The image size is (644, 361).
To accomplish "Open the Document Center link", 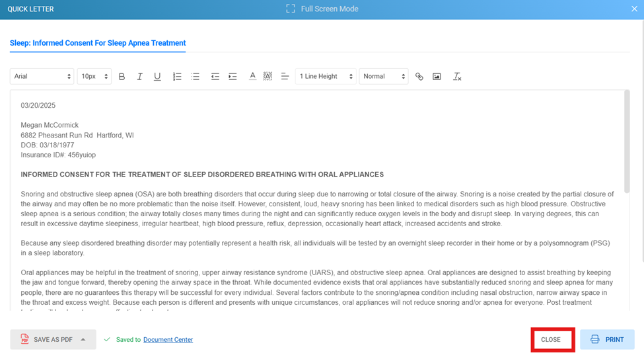I will (168, 340).
